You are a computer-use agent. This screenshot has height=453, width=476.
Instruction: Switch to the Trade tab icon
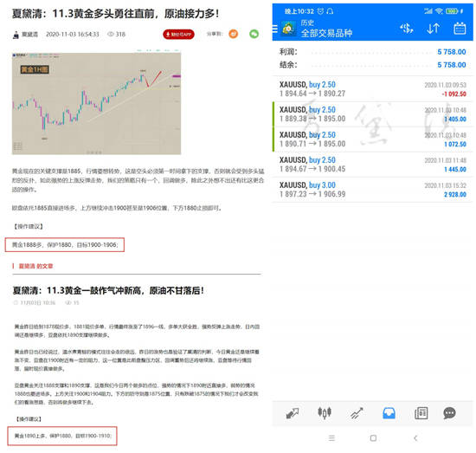coord(357,413)
